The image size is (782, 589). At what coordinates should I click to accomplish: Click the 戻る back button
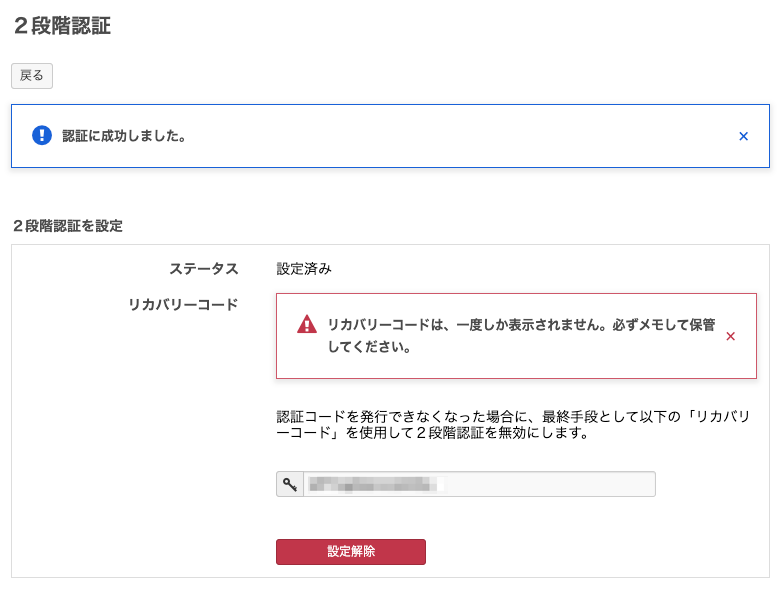(32, 76)
